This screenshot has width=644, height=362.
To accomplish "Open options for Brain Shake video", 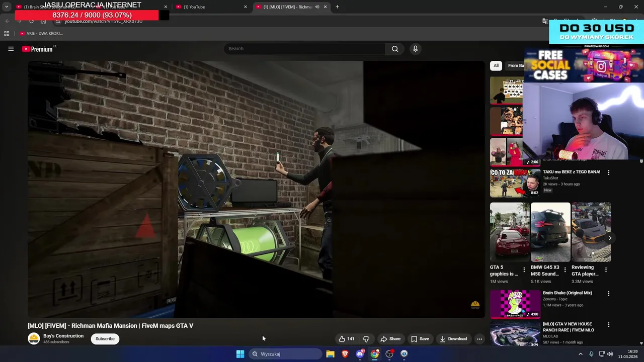I will pos(608,294).
